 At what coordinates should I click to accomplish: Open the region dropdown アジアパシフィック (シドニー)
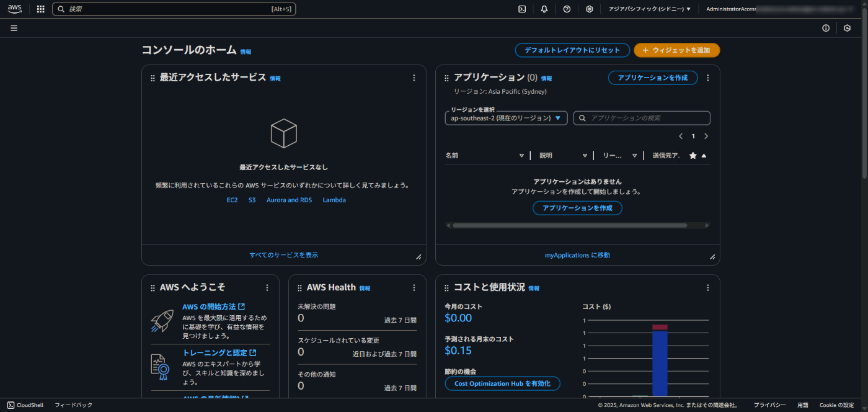point(650,9)
